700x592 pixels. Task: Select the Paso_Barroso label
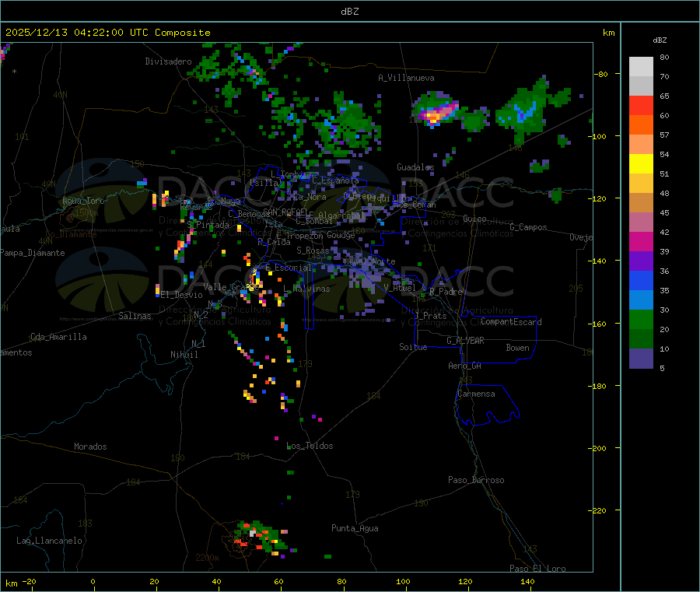click(x=476, y=480)
